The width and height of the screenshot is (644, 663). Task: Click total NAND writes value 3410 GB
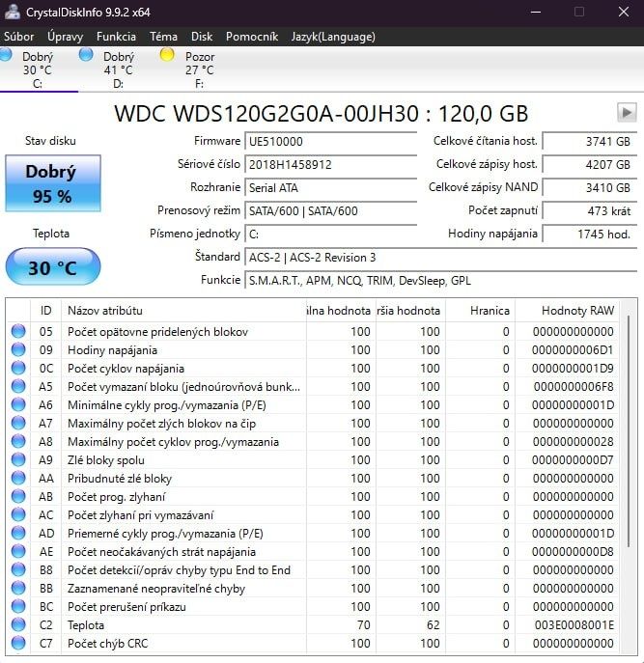click(590, 188)
